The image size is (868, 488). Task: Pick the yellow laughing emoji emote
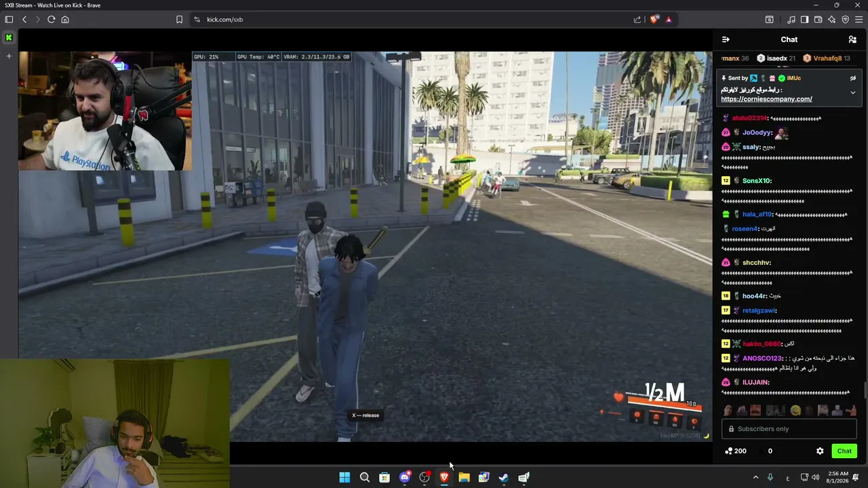click(x=795, y=410)
